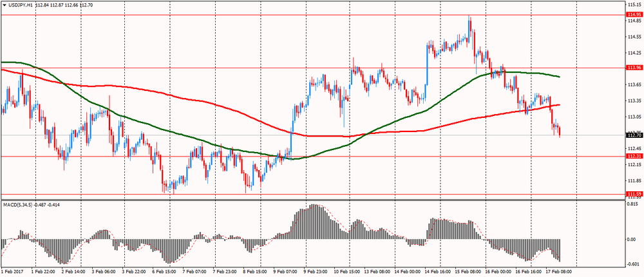Click the OHLC values next to the symbol
The height and width of the screenshot is (277, 644).
(x=64, y=5)
